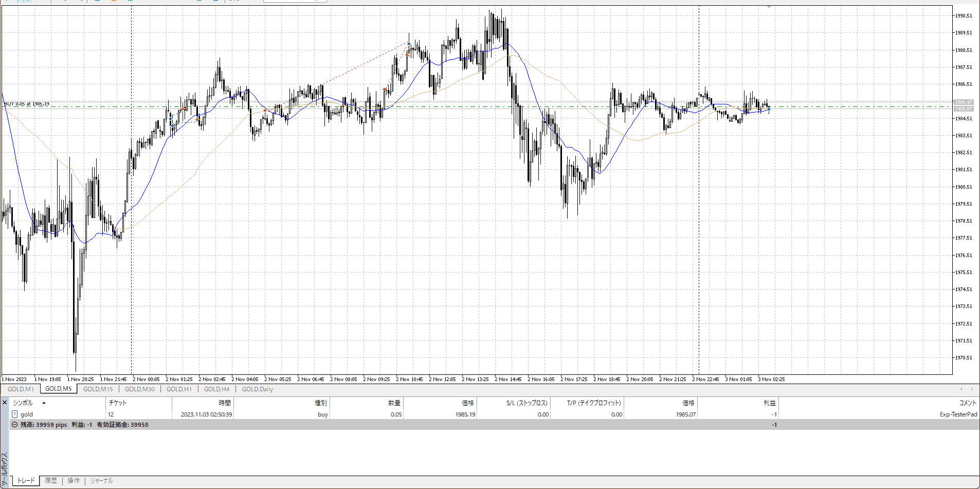Image resolution: width=980 pixels, height=489 pixels.
Task: Select the BUY 0.05 at 1985.19 order line
Action: (x=27, y=104)
